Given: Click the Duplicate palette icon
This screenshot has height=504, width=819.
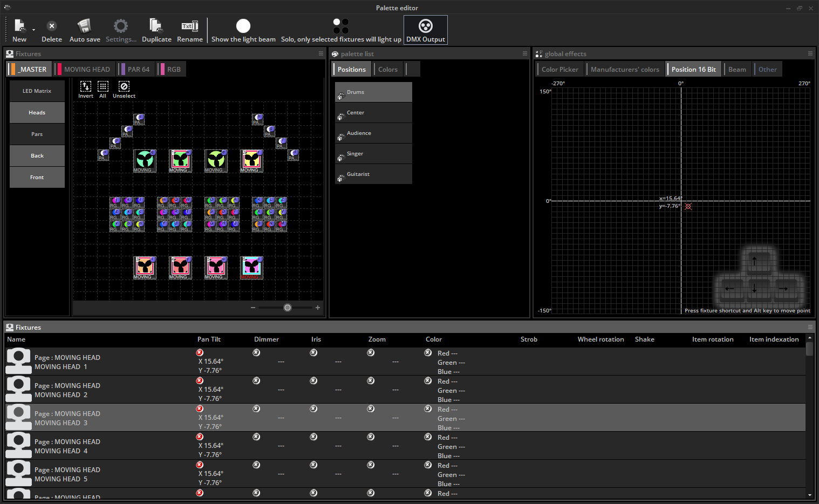Looking at the screenshot, I should pyautogui.click(x=156, y=26).
